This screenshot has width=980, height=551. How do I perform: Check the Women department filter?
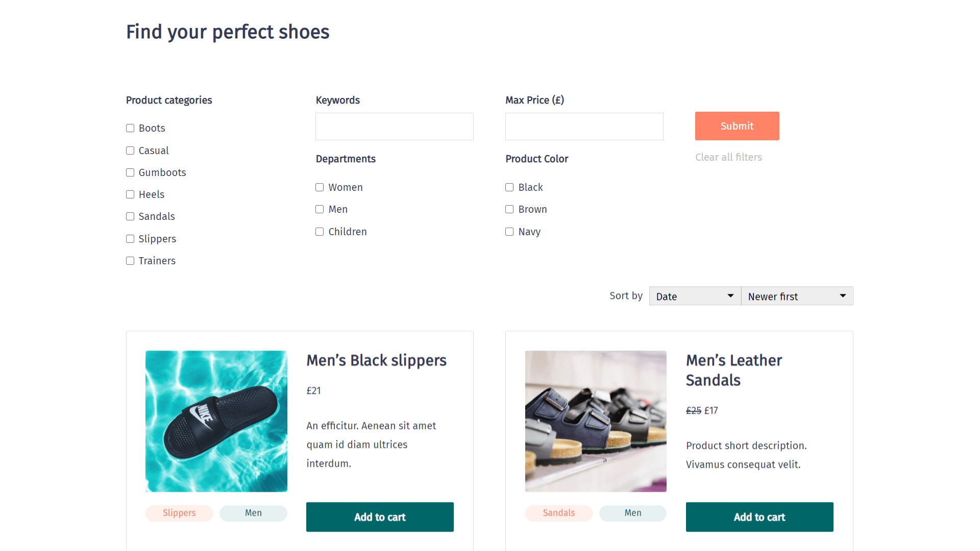pos(319,187)
